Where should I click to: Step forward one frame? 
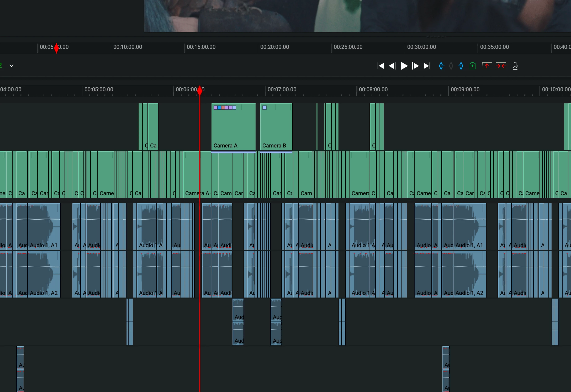tap(415, 66)
